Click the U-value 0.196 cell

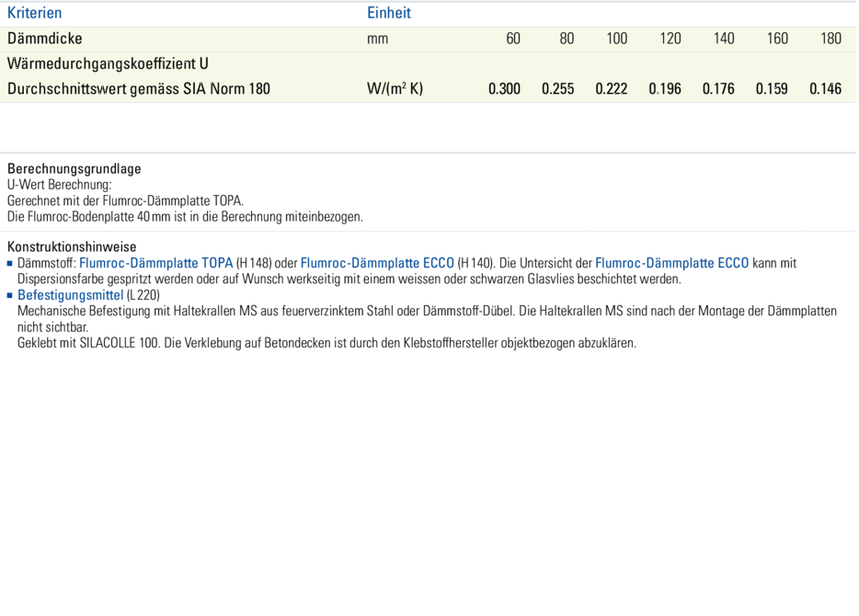(x=665, y=89)
